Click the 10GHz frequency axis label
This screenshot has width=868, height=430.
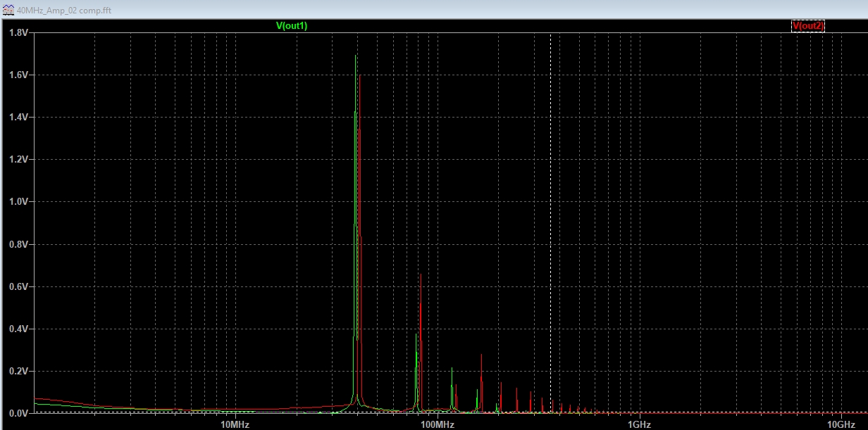tap(841, 424)
